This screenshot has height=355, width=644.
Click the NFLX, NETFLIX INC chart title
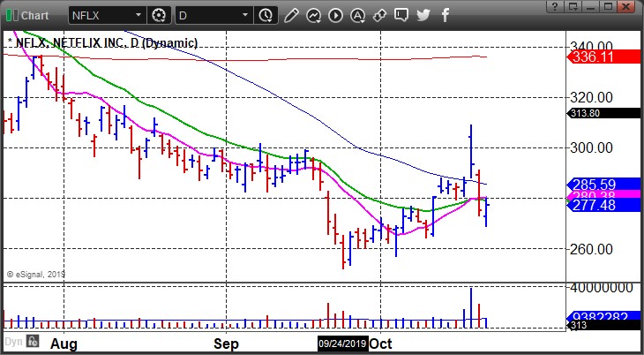click(102, 42)
